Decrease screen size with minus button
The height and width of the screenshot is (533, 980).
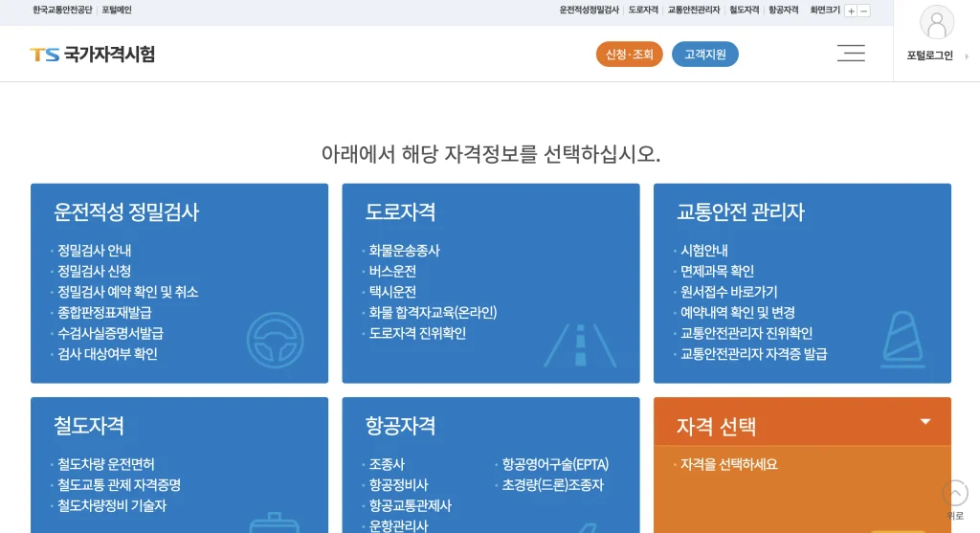pos(864,11)
